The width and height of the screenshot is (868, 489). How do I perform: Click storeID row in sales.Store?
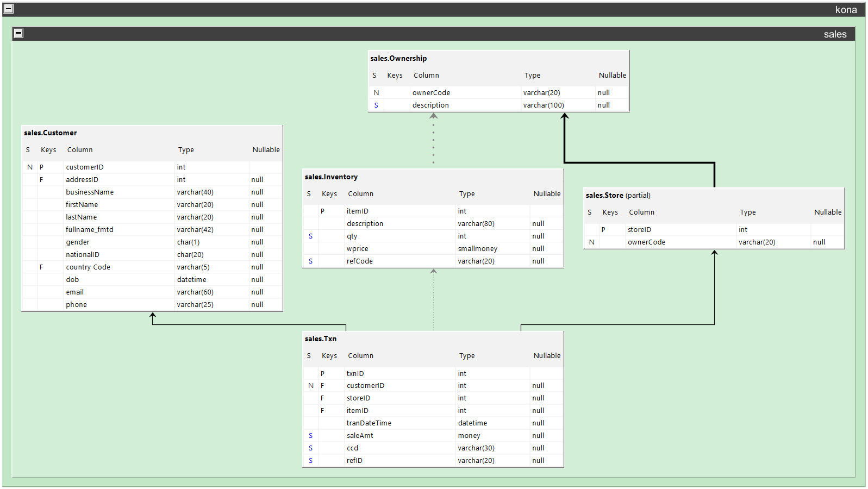click(714, 229)
